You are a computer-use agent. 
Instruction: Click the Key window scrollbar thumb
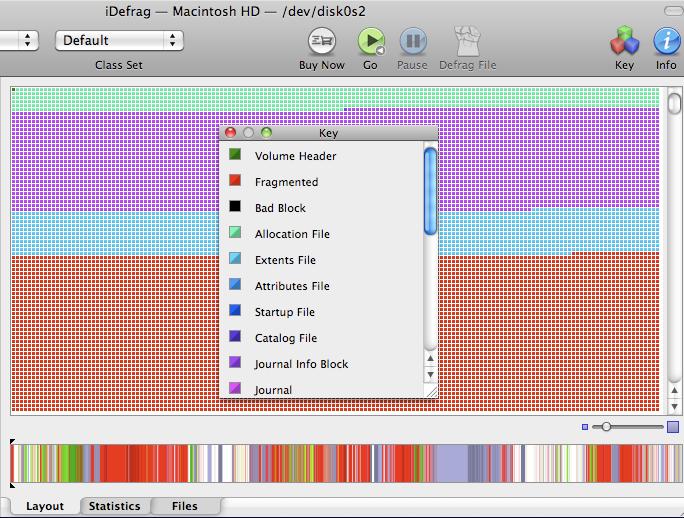(x=431, y=191)
